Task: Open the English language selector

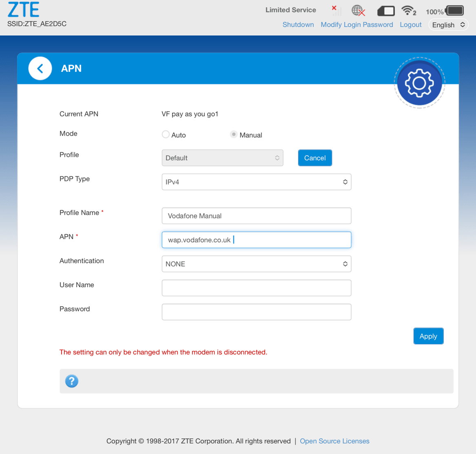Action: pyautogui.click(x=448, y=25)
